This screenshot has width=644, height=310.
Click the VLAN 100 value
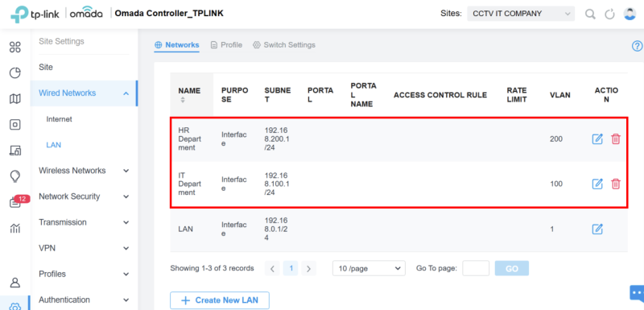point(556,184)
